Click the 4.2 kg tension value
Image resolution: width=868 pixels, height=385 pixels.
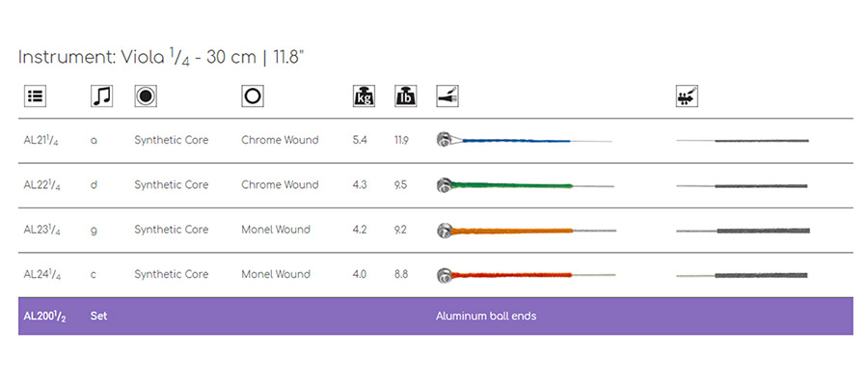click(360, 230)
